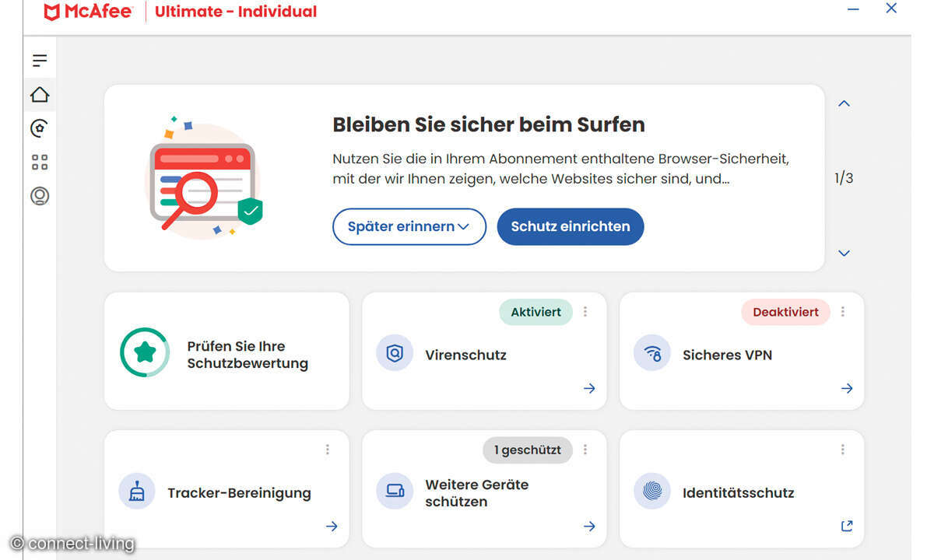This screenshot has width=934, height=560.
Task: Minimize the McAfee window
Action: click(x=854, y=9)
